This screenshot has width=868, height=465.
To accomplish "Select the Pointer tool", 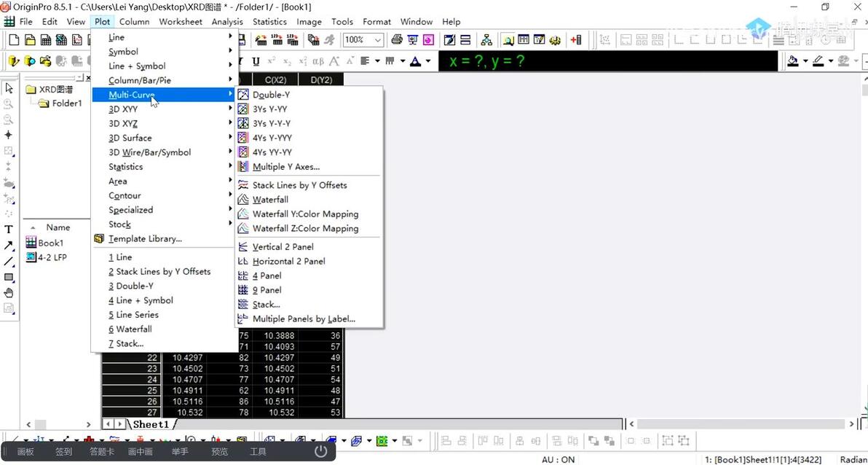I will click(9, 88).
